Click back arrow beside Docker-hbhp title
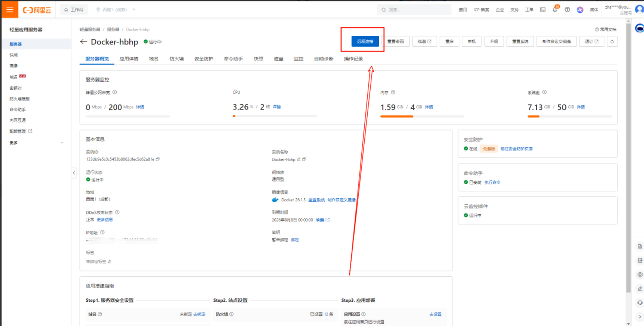Screen dimensions: 644x326 click(84, 42)
